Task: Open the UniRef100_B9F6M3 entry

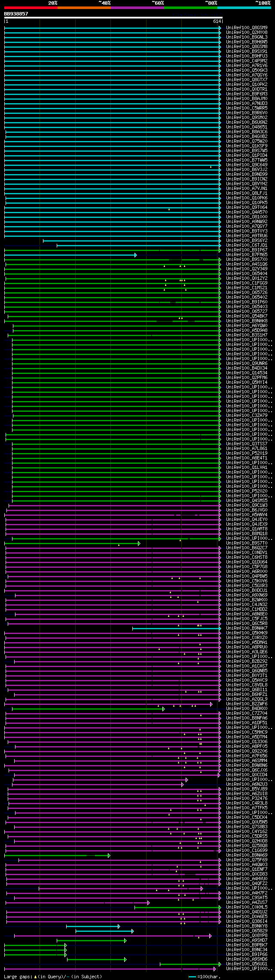Action: 247,94
